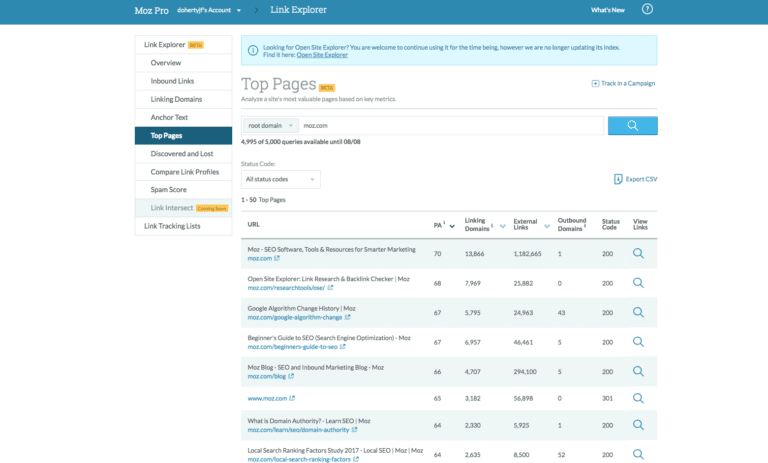Open external link icon beside www.moz.com
The height and width of the screenshot is (463, 768).
pos(292,398)
